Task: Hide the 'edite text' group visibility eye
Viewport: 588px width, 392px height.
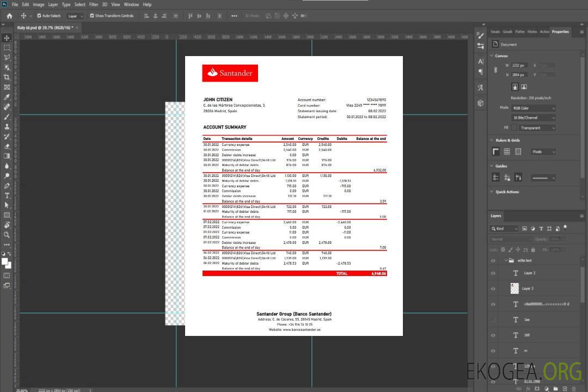Action: coord(493,261)
